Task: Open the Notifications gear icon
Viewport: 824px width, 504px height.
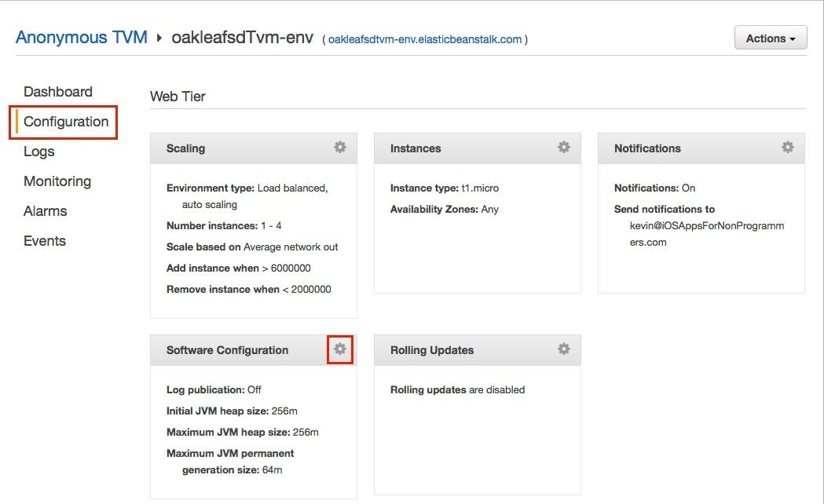Action: 787,147
